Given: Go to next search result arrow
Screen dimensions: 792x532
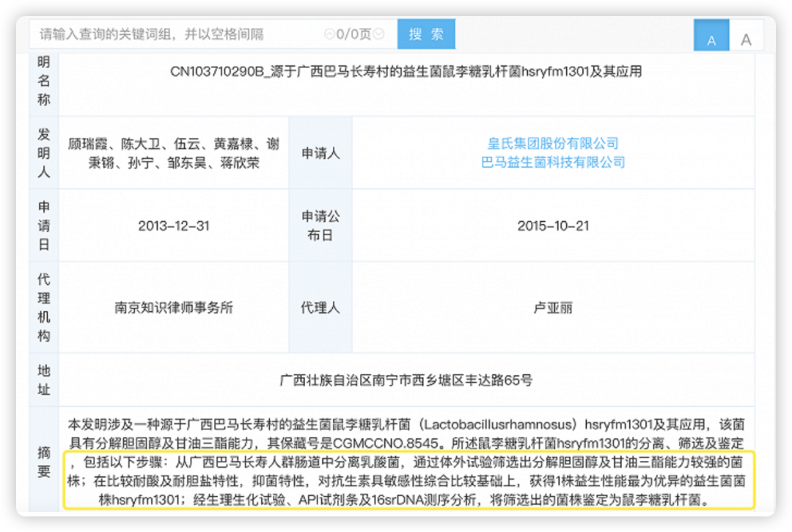Looking at the screenshot, I should coord(378,34).
